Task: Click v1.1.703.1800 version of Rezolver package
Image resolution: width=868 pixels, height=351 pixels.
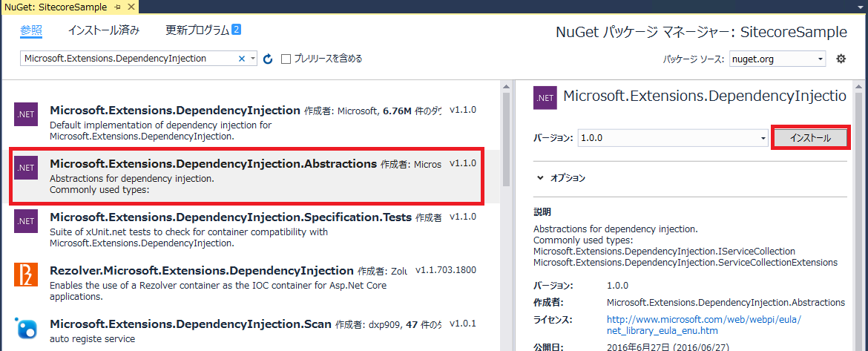Action: (446, 271)
